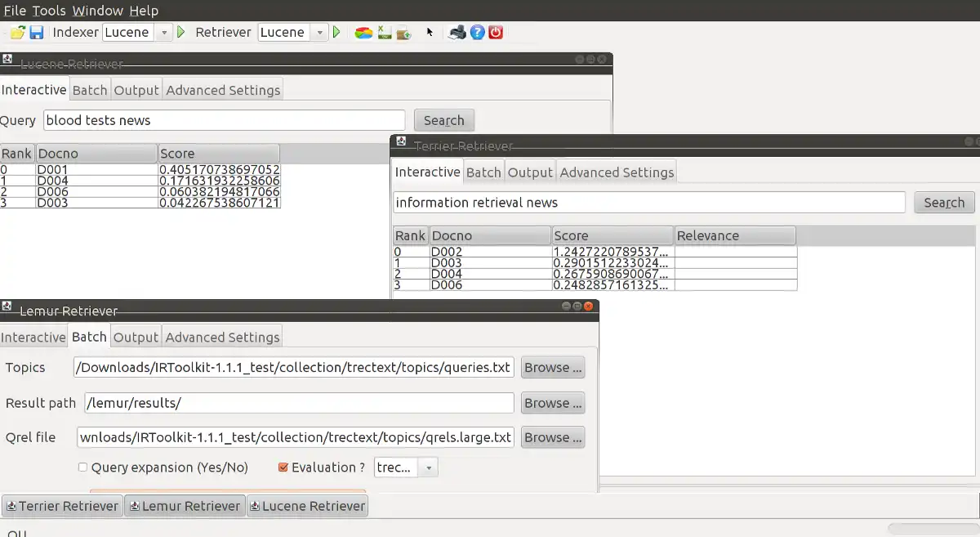
Task: Click Score column header in Lucene results
Action: (219, 154)
